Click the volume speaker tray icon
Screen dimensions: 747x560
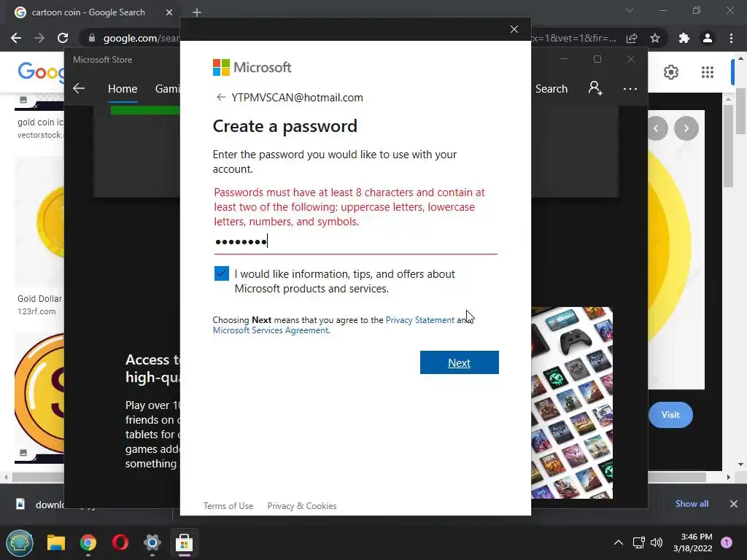click(x=657, y=542)
